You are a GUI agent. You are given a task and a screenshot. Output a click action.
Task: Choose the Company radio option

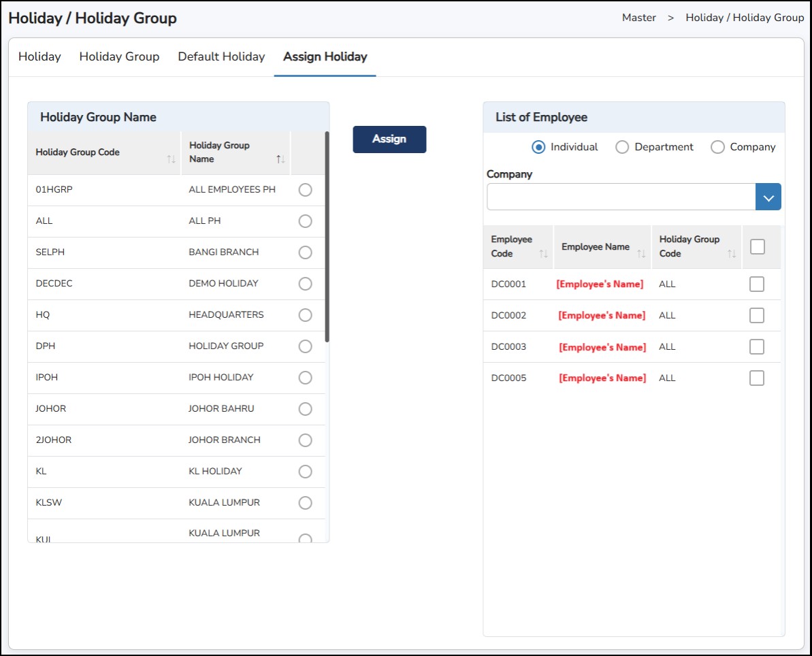[717, 147]
